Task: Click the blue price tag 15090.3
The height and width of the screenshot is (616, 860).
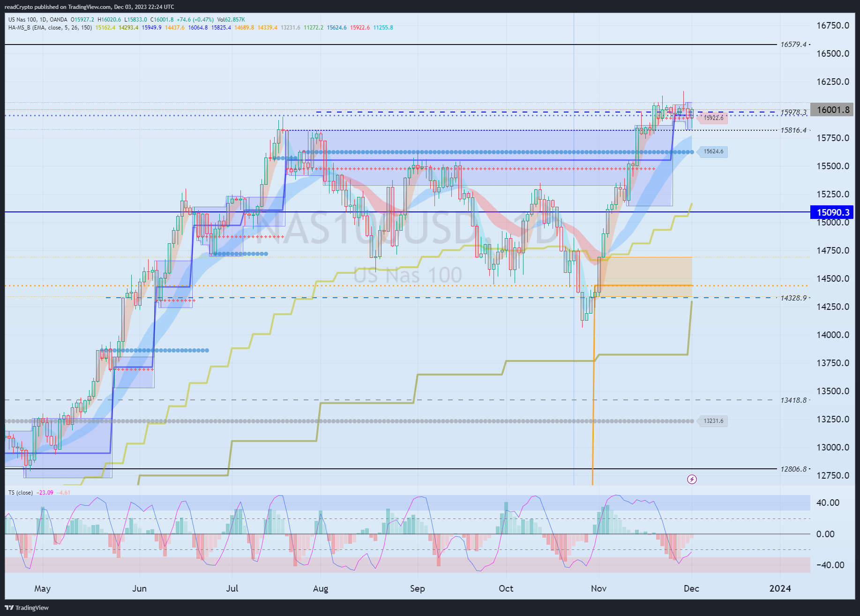Action: coord(832,212)
